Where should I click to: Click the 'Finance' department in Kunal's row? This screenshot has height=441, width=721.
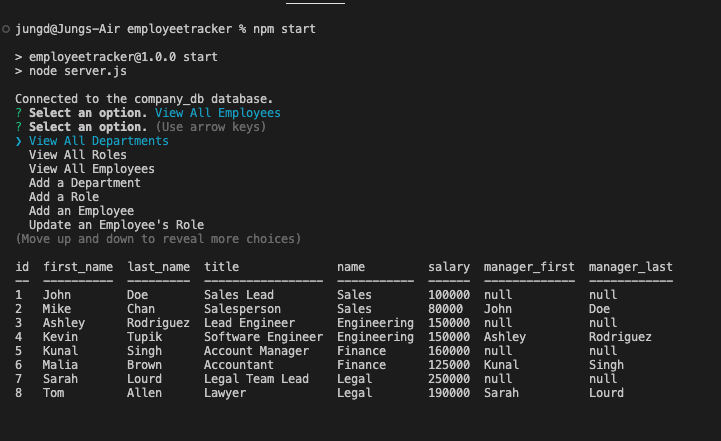tap(361, 351)
